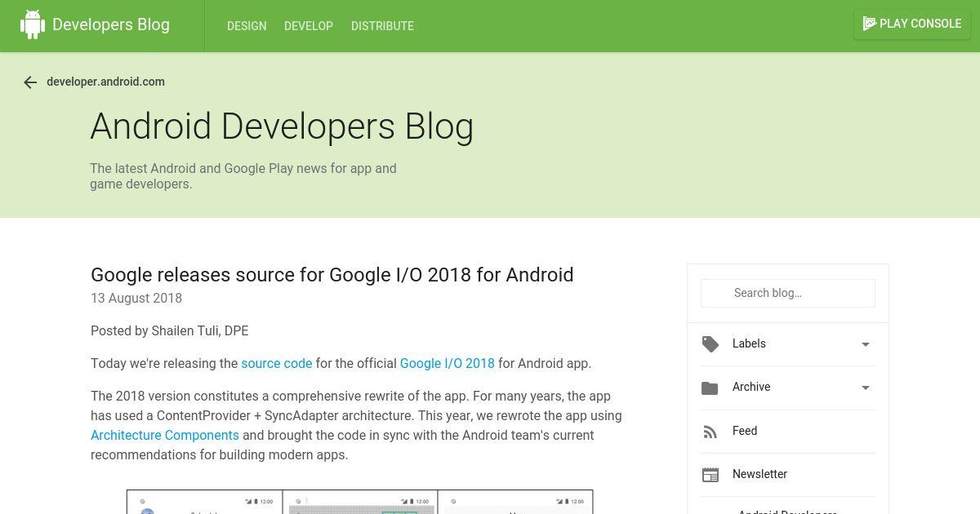Open the DISTRIBUTE menu item

click(x=382, y=26)
